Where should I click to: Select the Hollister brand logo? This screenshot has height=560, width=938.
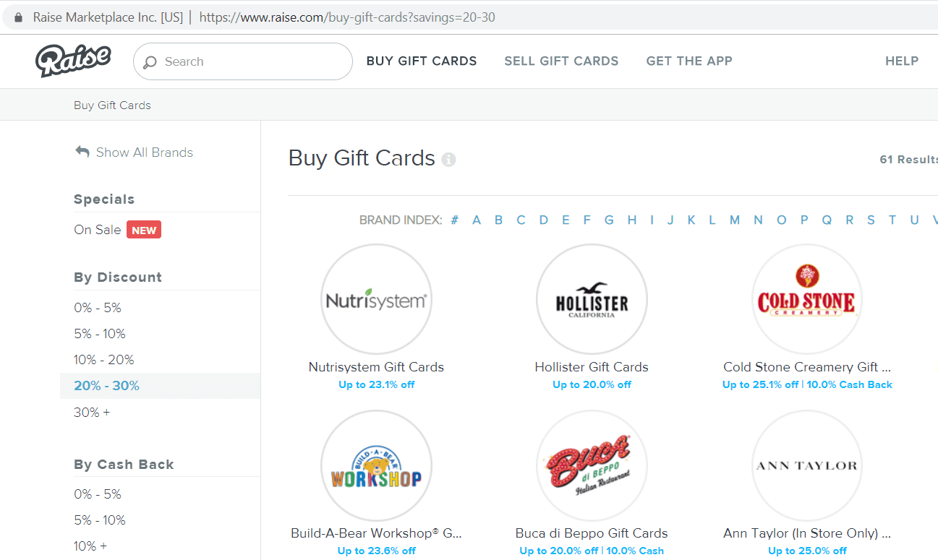pyautogui.click(x=592, y=298)
